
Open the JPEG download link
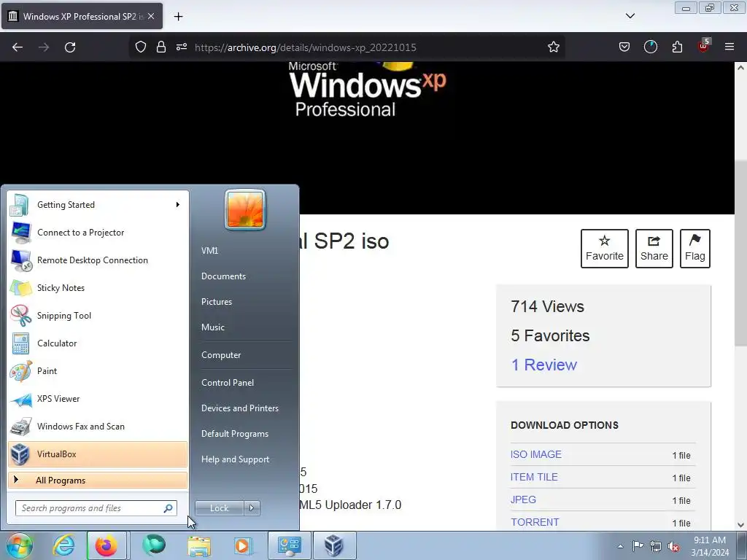click(523, 499)
